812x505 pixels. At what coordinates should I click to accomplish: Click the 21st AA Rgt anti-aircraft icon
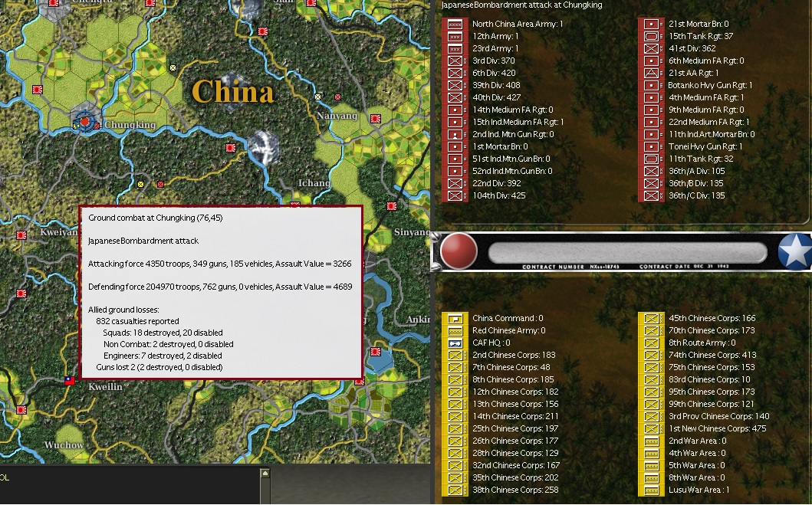651,73
